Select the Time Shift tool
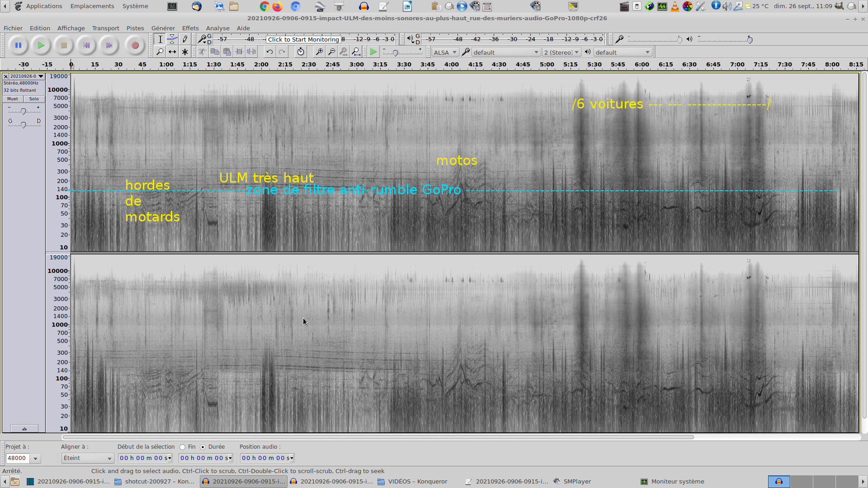The height and width of the screenshot is (488, 868). (172, 52)
